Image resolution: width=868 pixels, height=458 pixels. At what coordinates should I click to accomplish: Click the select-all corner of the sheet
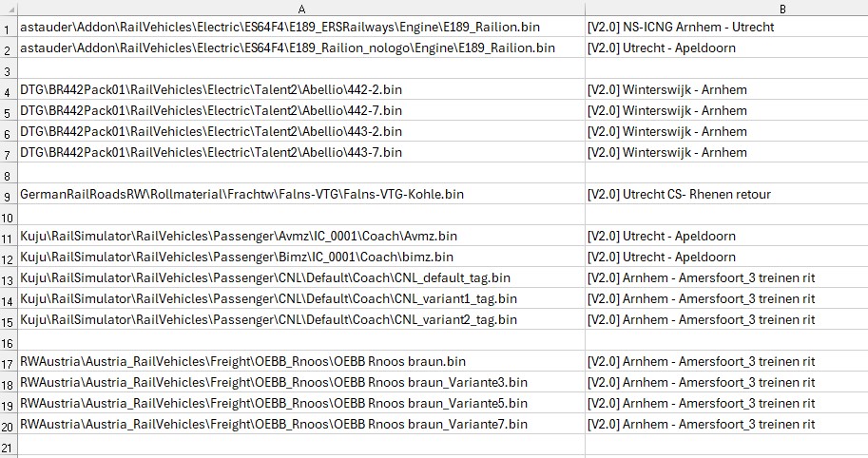(x=9, y=9)
